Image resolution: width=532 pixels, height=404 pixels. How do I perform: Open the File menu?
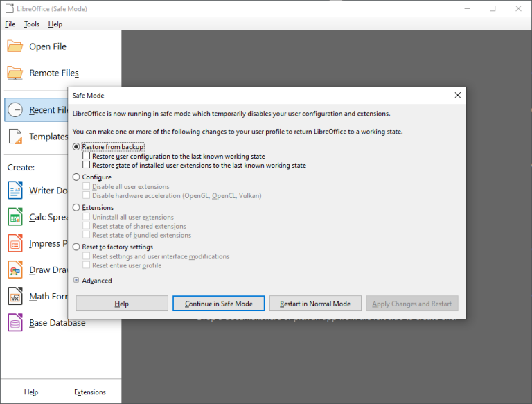pos(10,24)
